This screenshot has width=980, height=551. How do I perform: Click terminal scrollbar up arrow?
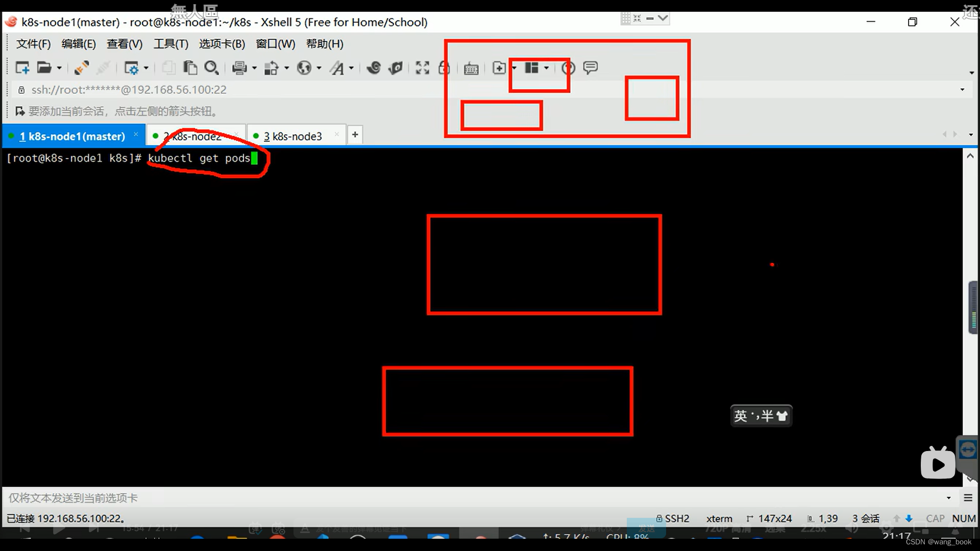click(970, 156)
